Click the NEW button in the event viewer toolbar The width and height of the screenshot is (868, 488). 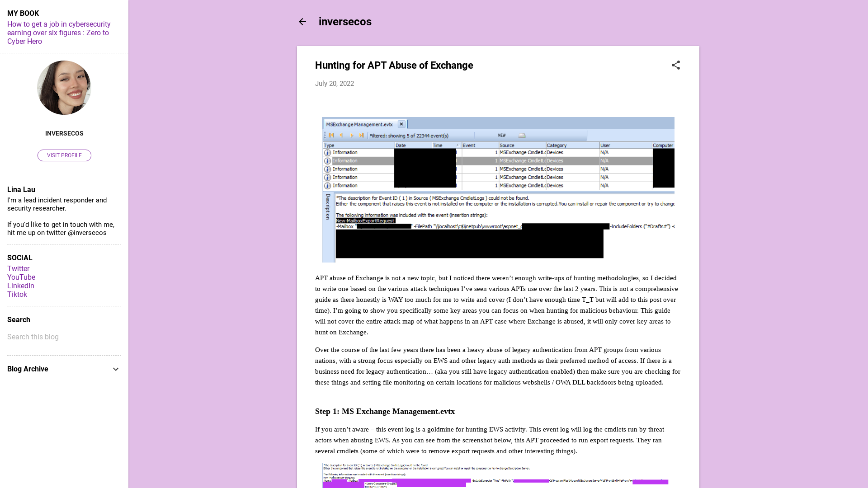click(502, 135)
